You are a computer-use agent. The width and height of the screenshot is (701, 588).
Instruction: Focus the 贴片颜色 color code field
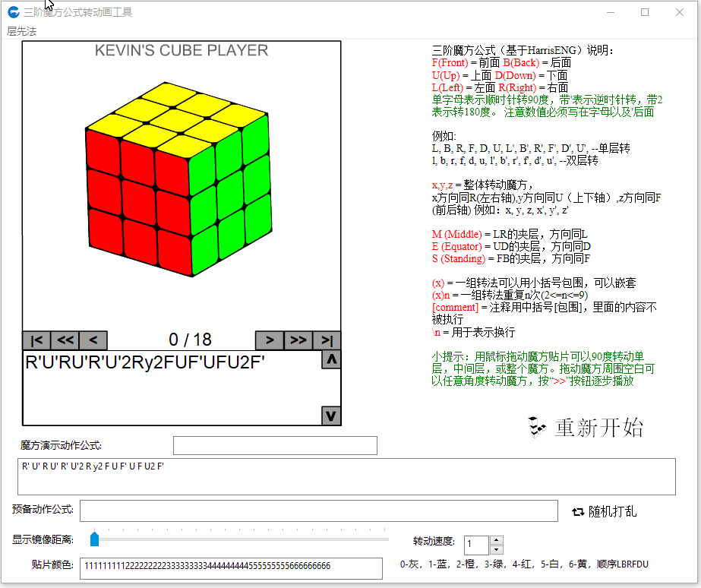pyautogui.click(x=231, y=568)
